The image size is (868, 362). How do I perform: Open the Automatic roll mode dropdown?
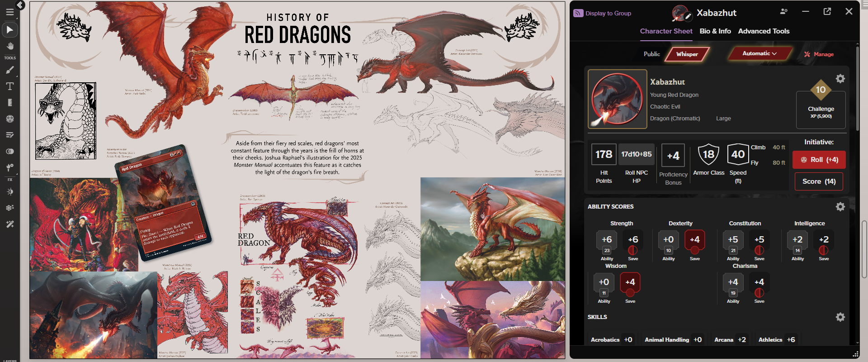(759, 53)
